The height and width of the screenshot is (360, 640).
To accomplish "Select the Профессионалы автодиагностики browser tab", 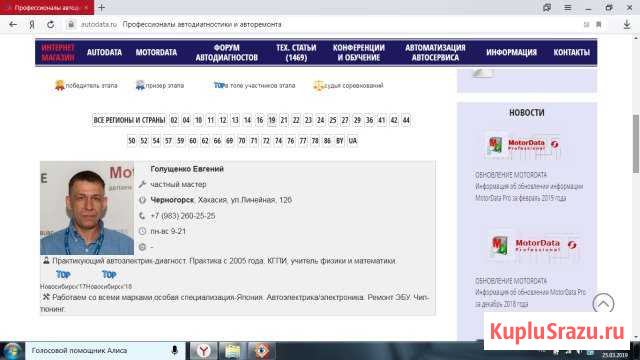I will tap(47, 7).
